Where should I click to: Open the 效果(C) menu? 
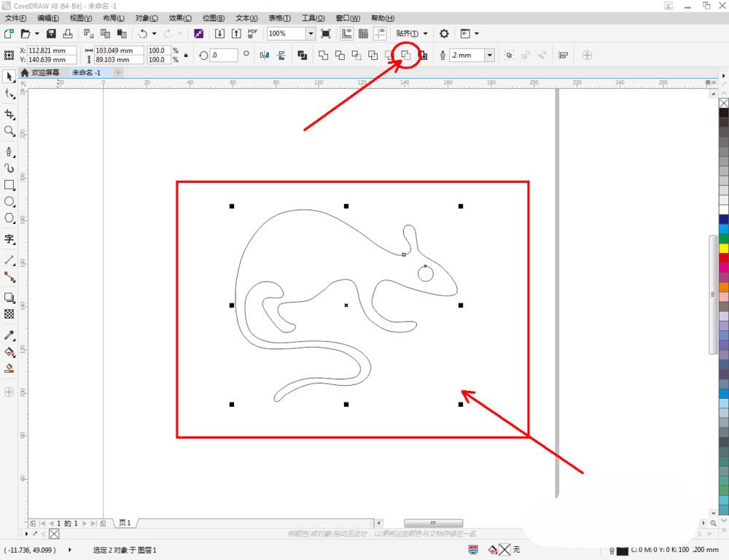[180, 18]
